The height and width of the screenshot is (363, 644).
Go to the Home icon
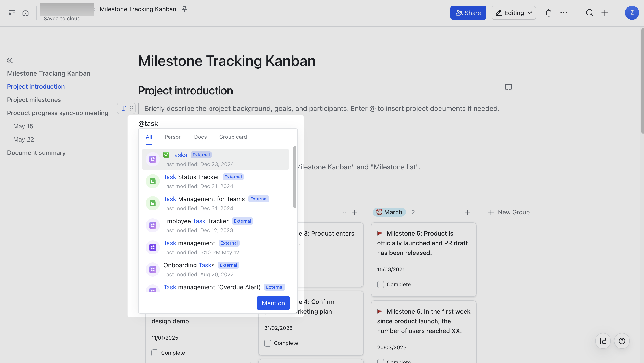[26, 13]
